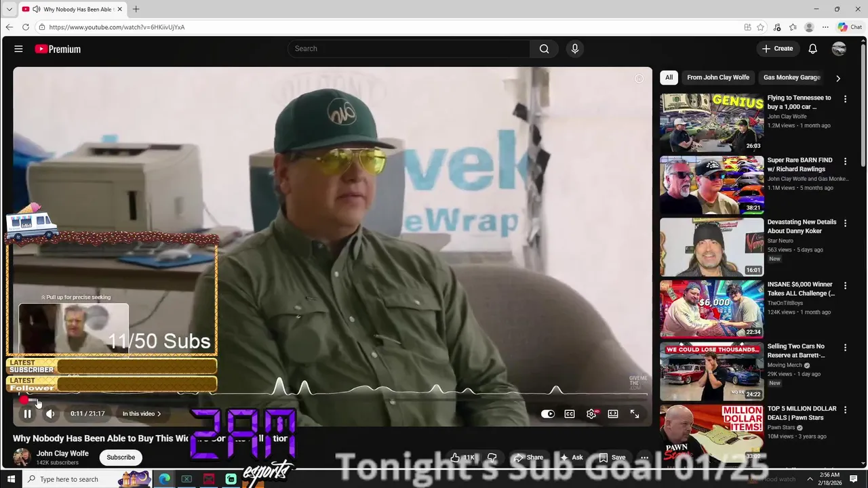Open the Windows Start menu

[x=11, y=479]
